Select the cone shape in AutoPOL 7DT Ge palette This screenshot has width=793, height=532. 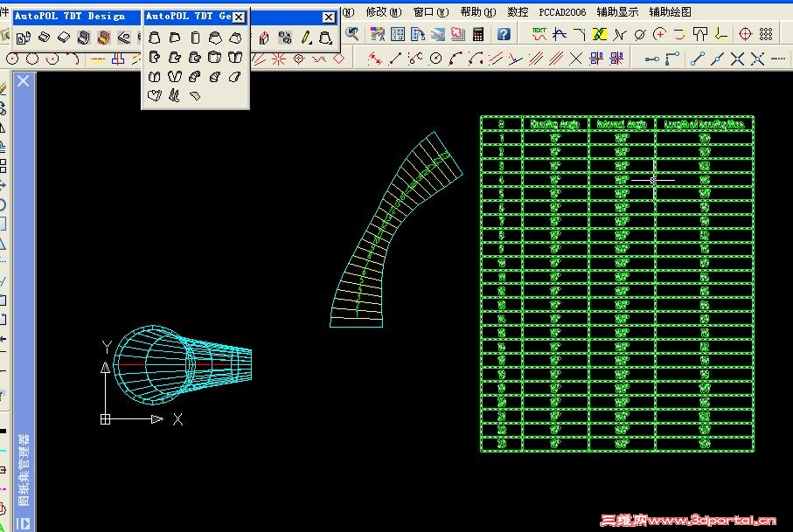pyautogui.click(x=154, y=38)
